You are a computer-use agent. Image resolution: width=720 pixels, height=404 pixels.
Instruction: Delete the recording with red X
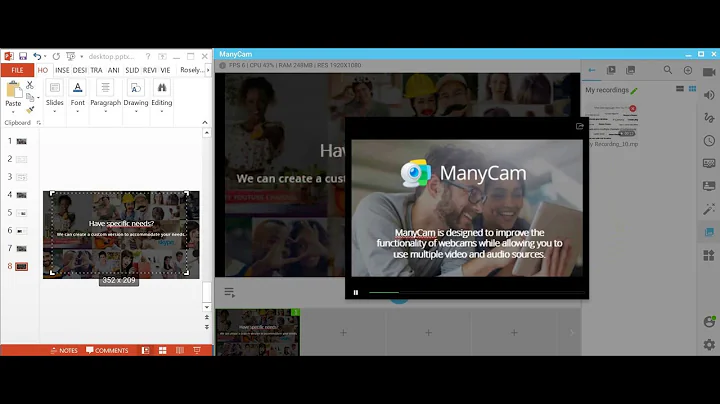pyautogui.click(x=633, y=108)
